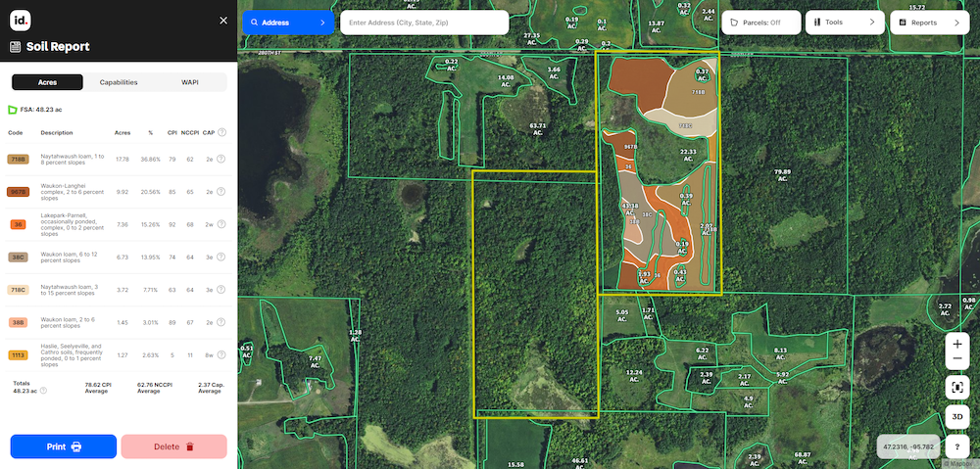Viewport: 980px width, 469px height.
Task: Click help icon beside CAP column header
Action: tap(221, 132)
